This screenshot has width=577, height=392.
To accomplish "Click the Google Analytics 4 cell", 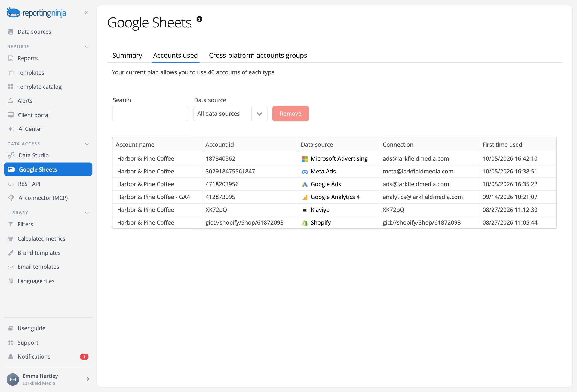I will pyautogui.click(x=339, y=197).
